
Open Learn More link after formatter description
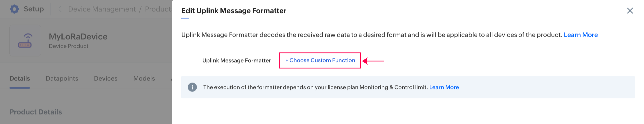(581, 35)
